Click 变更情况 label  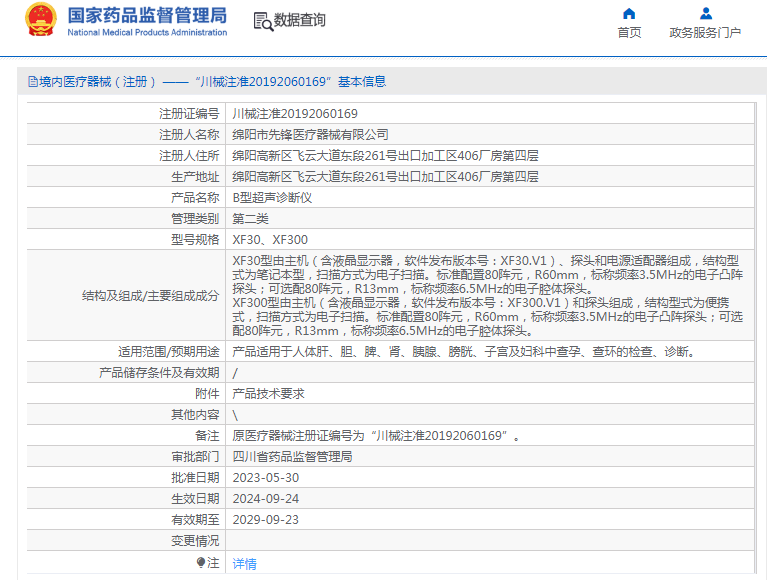(x=195, y=541)
